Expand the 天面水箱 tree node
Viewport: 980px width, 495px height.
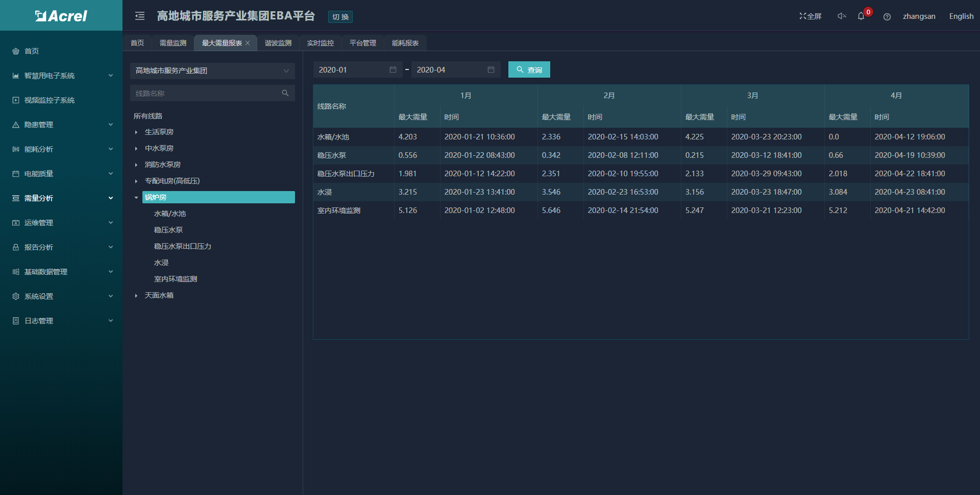(136, 296)
